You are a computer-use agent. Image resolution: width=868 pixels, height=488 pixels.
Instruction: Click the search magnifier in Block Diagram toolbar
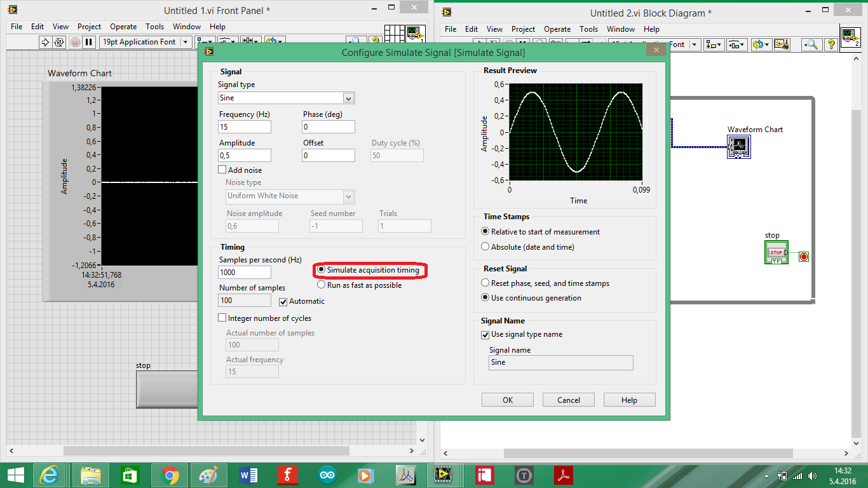point(811,44)
